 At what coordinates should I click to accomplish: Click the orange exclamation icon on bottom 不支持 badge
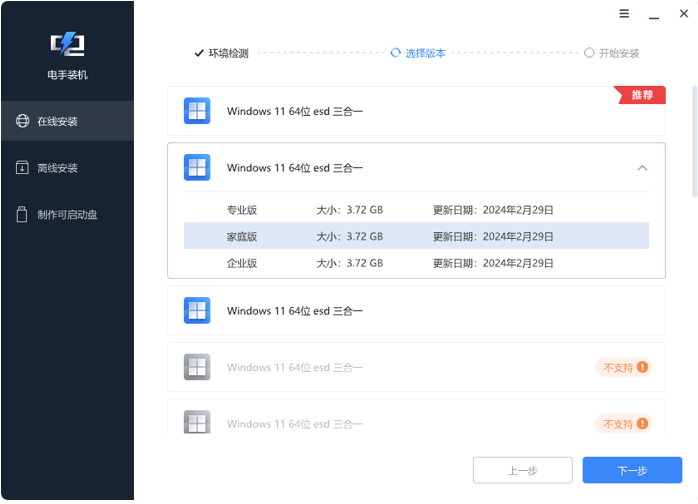coord(642,423)
